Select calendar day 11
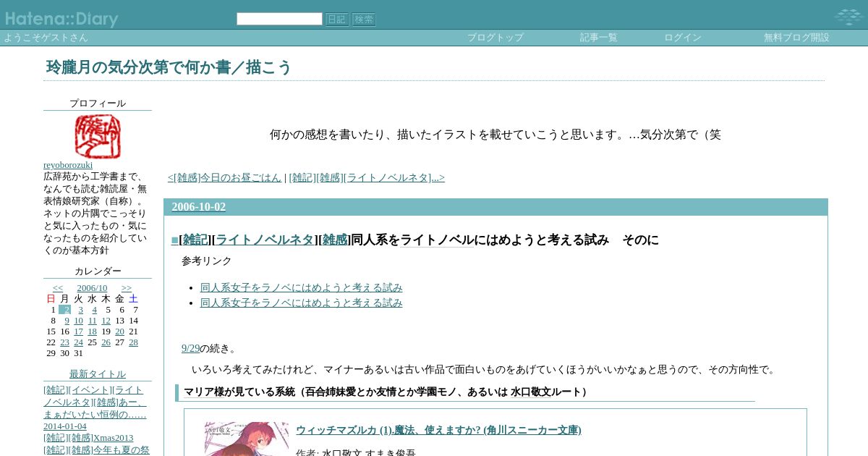This screenshot has width=868, height=456. point(92,321)
